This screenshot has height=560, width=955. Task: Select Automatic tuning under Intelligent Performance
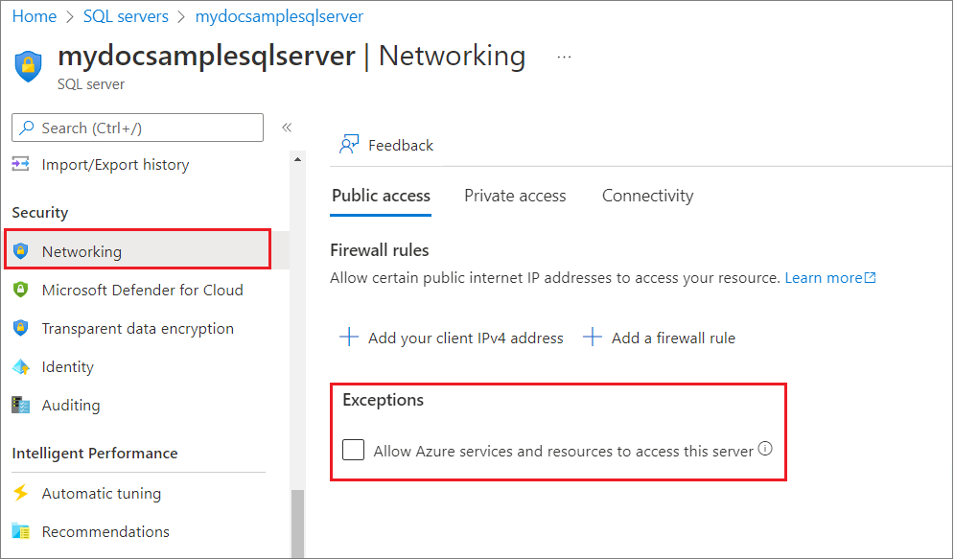(101, 493)
